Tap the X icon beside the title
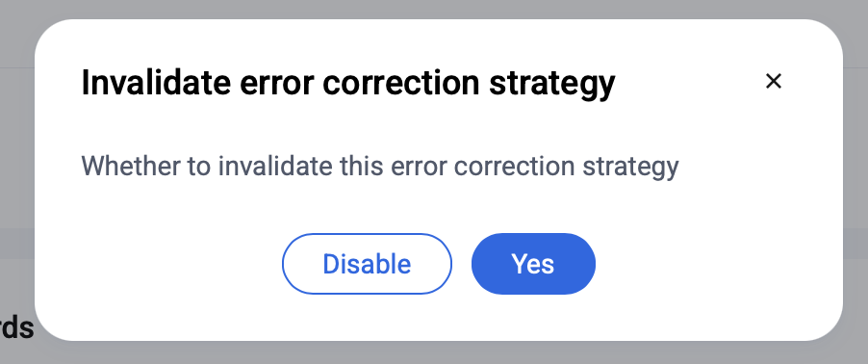868x364 pixels. (x=773, y=82)
